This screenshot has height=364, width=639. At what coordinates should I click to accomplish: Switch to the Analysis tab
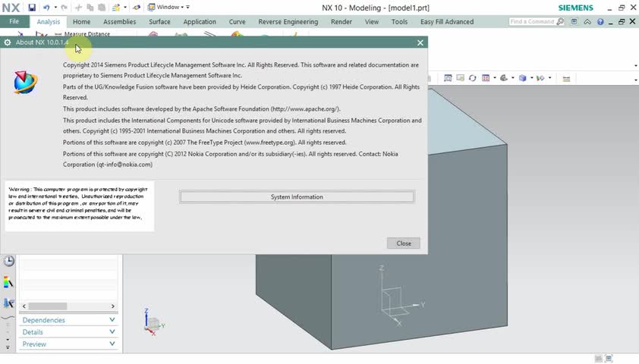[x=48, y=21]
